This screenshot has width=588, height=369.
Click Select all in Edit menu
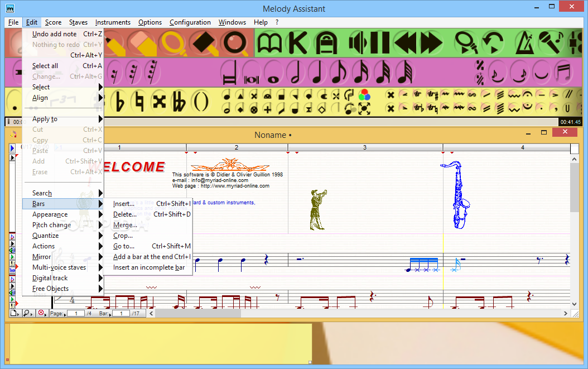coord(63,66)
